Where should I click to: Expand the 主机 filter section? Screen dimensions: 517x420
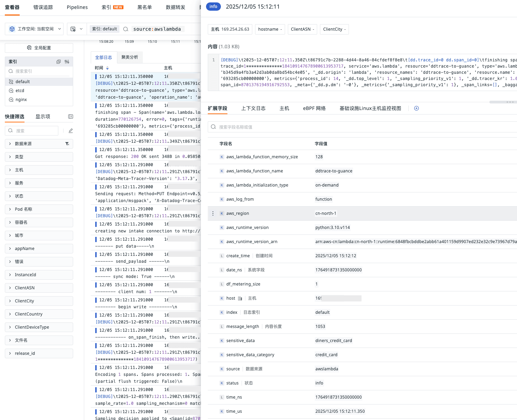[20, 170]
